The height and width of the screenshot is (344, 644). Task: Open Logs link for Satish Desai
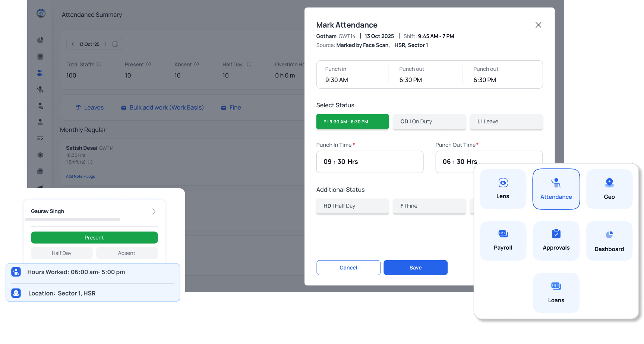point(91,176)
